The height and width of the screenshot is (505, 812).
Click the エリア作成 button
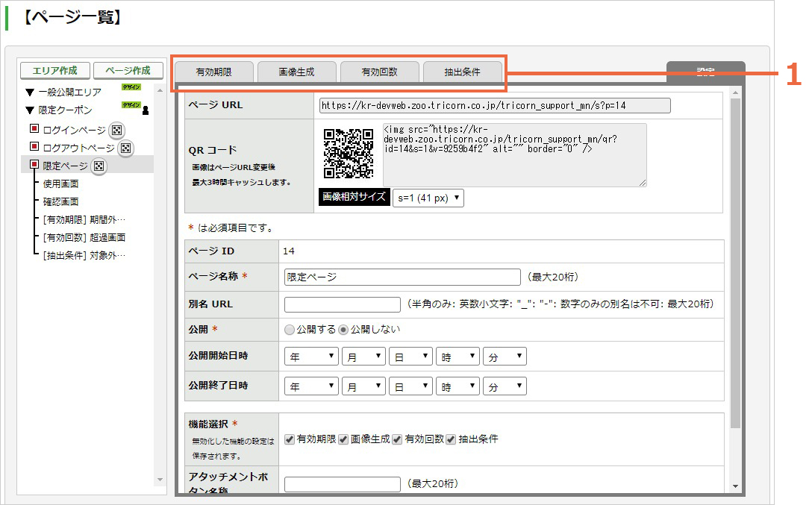[x=55, y=70]
